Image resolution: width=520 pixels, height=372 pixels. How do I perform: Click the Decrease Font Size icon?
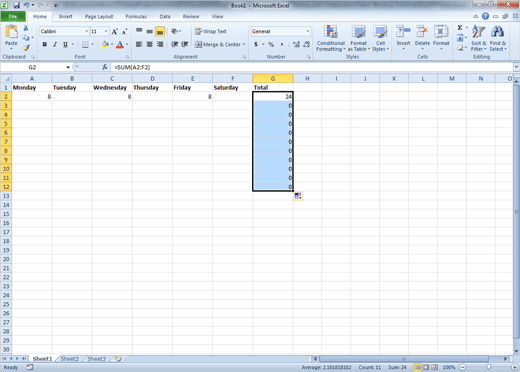pyautogui.click(x=124, y=32)
